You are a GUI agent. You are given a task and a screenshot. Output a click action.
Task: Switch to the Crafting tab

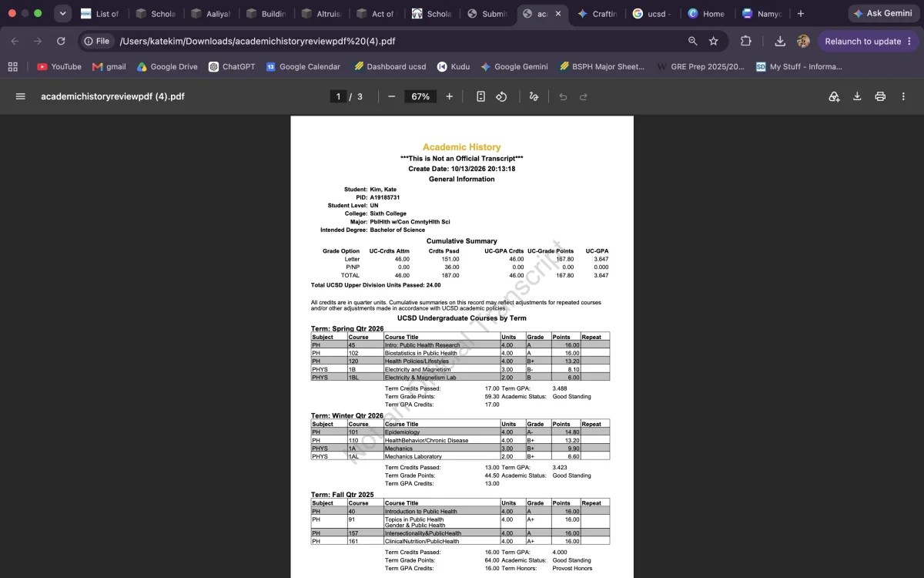598,14
